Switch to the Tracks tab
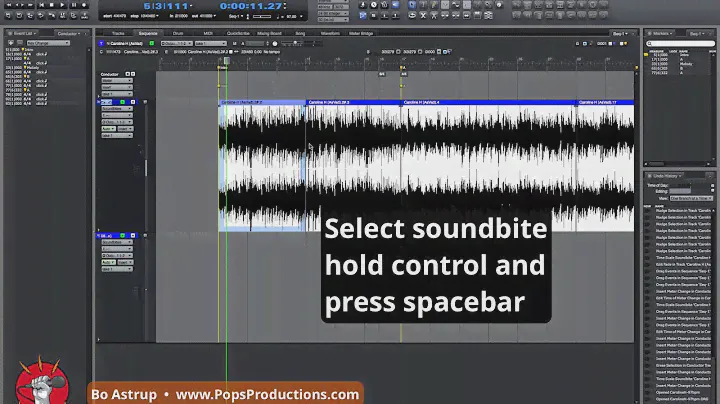 (x=118, y=33)
